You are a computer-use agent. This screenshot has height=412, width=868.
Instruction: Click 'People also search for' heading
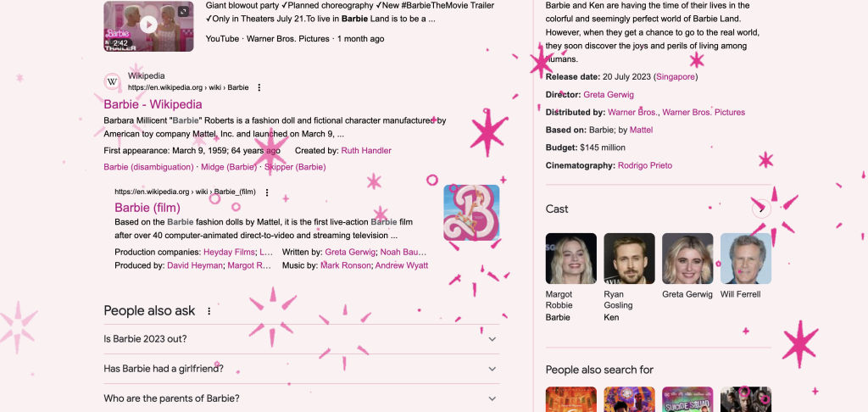click(x=599, y=370)
